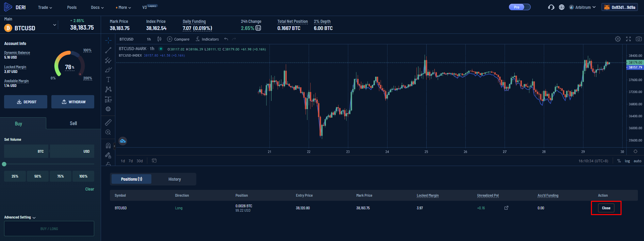The width and height of the screenshot is (644, 241).
Task: Select the trend line drawing tool
Action: tap(108, 50)
